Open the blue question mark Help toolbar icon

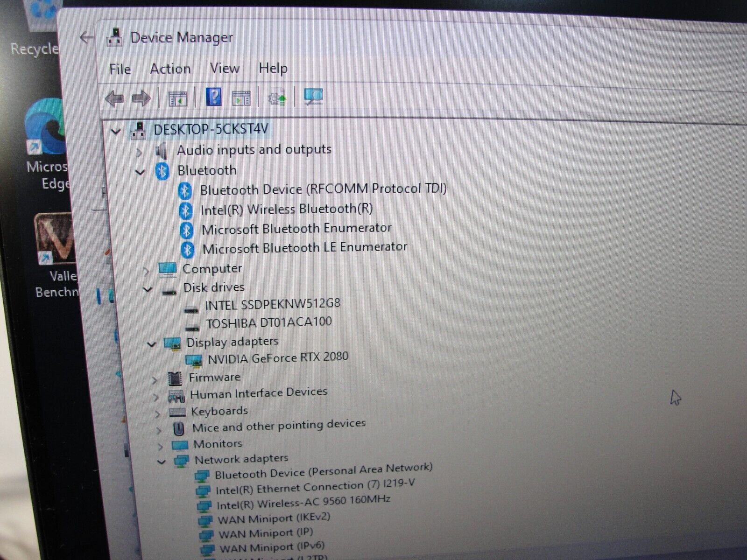(x=213, y=97)
